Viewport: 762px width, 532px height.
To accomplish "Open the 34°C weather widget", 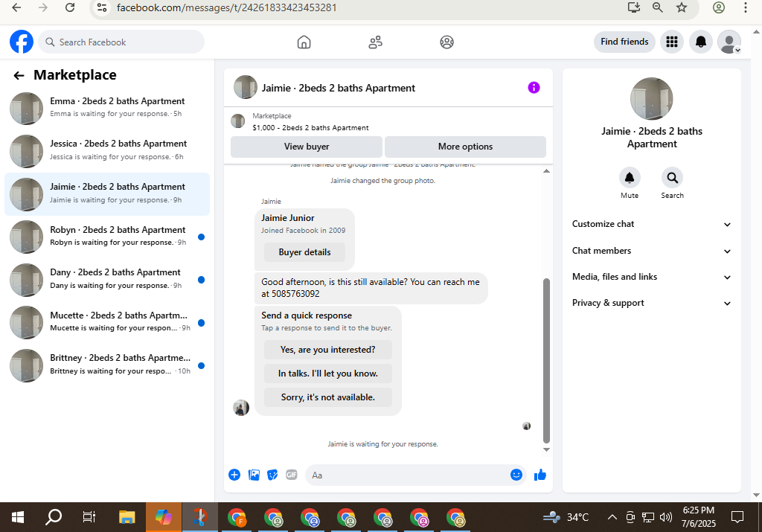I will coord(566,517).
